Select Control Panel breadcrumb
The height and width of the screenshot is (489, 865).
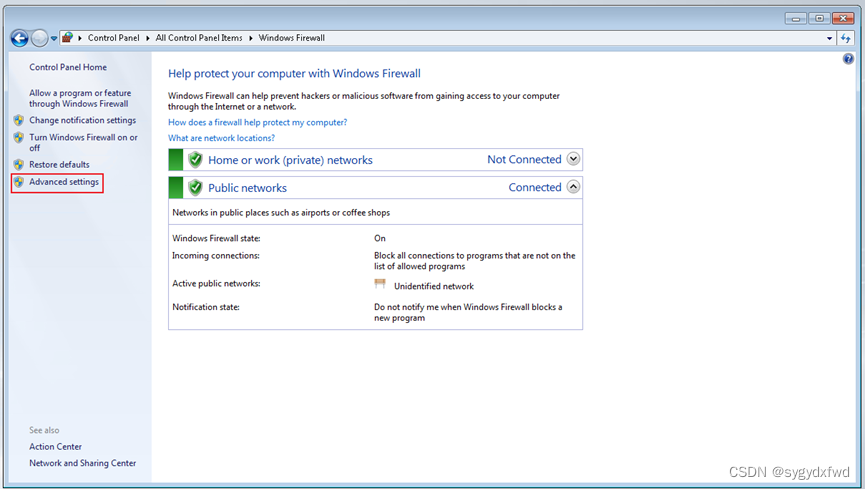113,38
